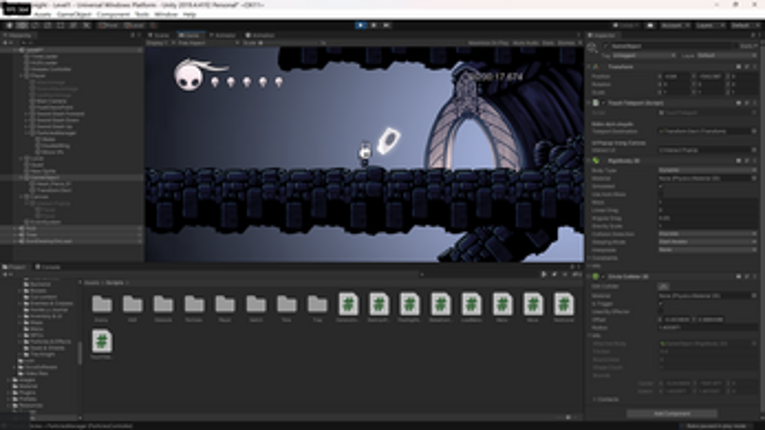
Task: Open the Component menu
Action: 113,15
